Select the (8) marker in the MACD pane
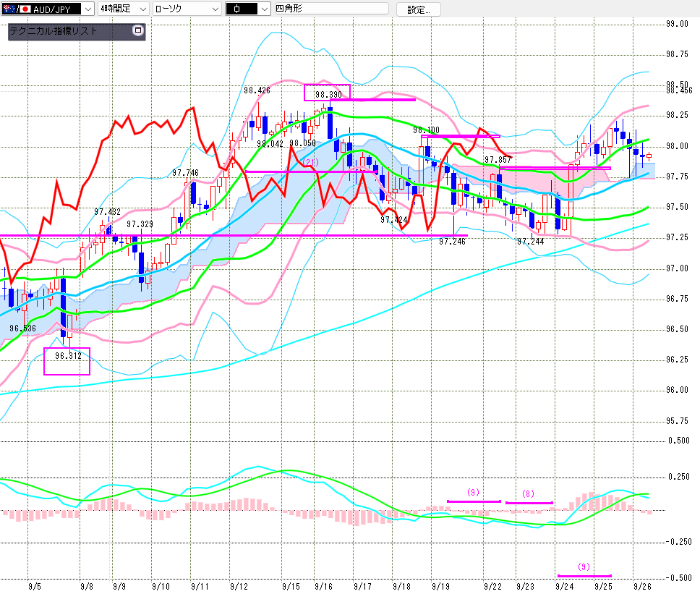Viewport: 700px width, 594px height. [529, 494]
